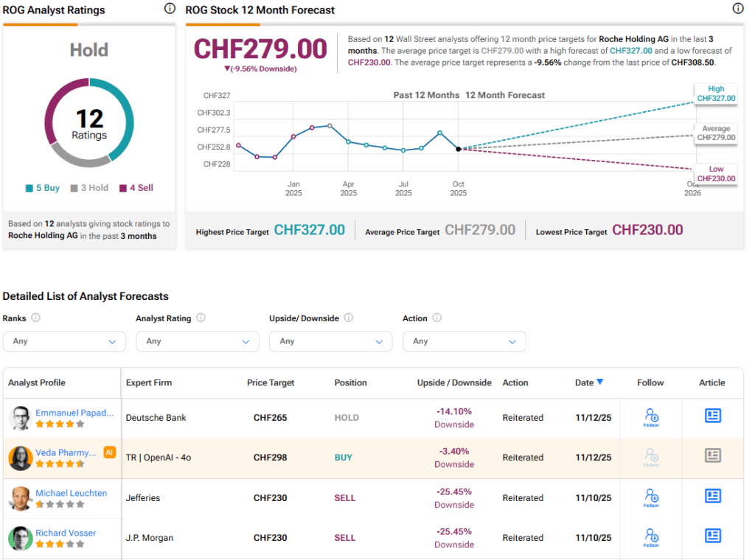This screenshot has height=560, width=755.
Task: Expand the Action filter dropdown
Action: tap(465, 341)
